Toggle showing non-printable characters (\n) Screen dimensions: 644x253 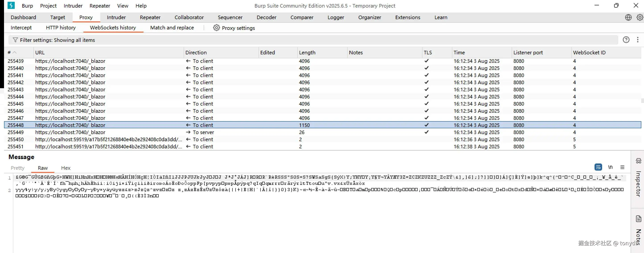pyautogui.click(x=610, y=167)
